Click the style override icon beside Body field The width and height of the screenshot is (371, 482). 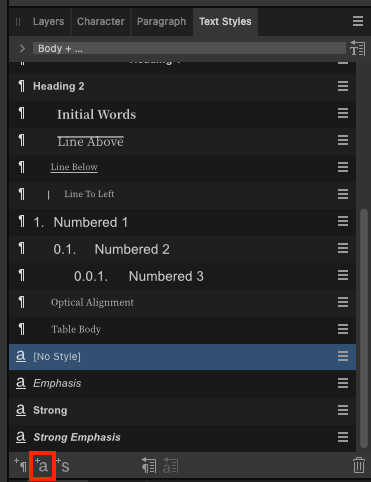point(357,48)
